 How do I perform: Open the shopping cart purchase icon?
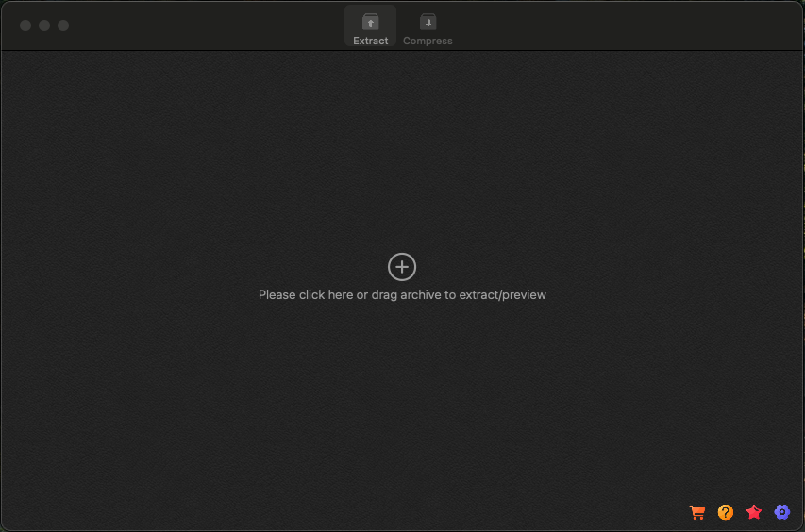[x=697, y=512]
